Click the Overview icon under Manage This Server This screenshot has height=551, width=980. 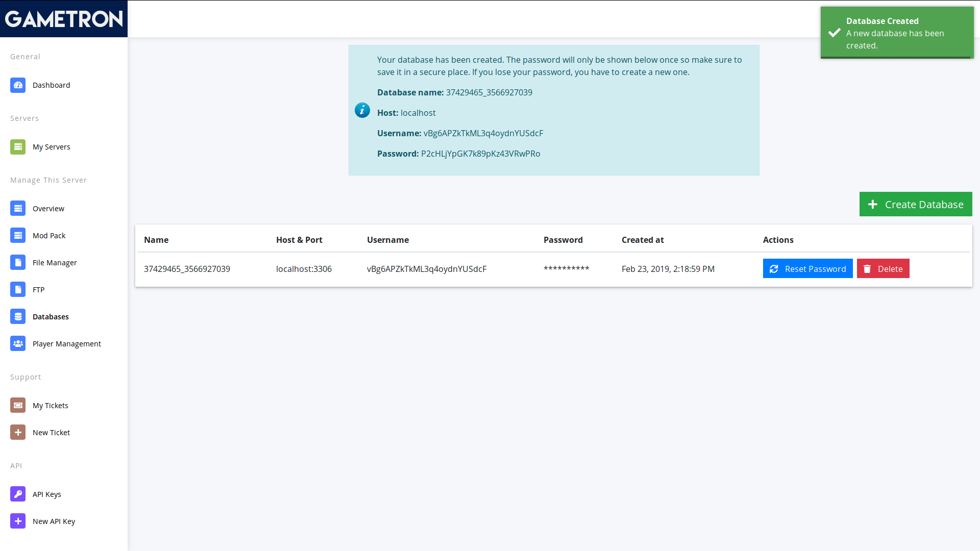tap(18, 208)
